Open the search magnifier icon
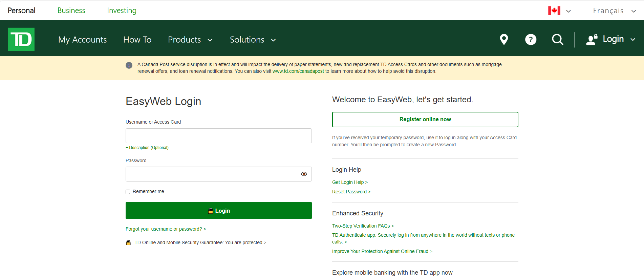This screenshot has width=644, height=277. click(x=557, y=40)
